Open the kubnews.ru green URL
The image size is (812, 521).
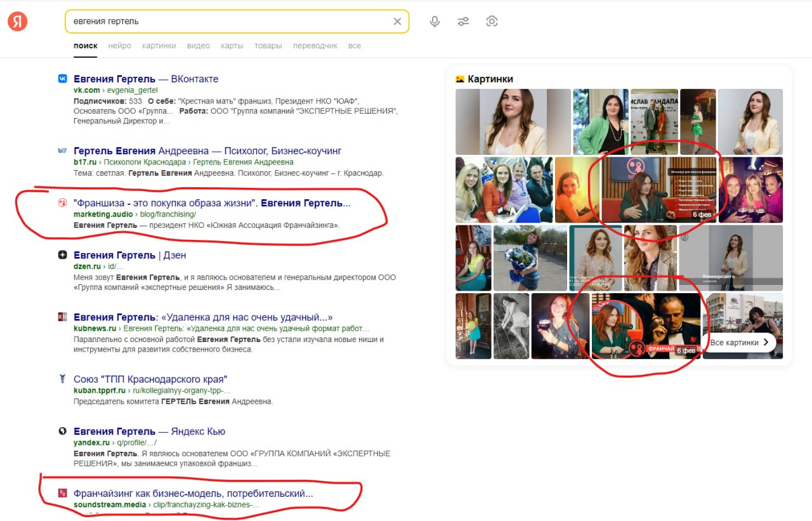[95, 329]
